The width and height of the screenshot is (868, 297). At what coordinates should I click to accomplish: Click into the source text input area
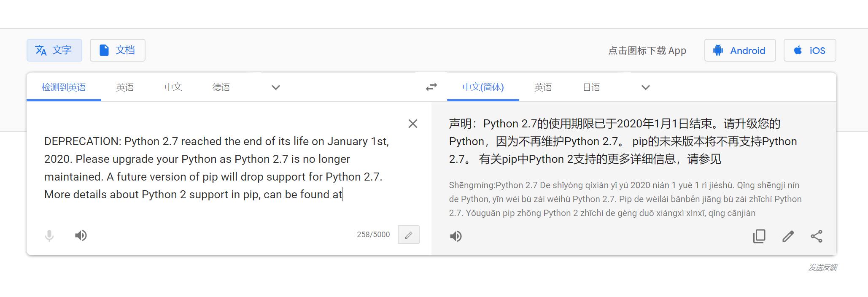tap(216, 167)
